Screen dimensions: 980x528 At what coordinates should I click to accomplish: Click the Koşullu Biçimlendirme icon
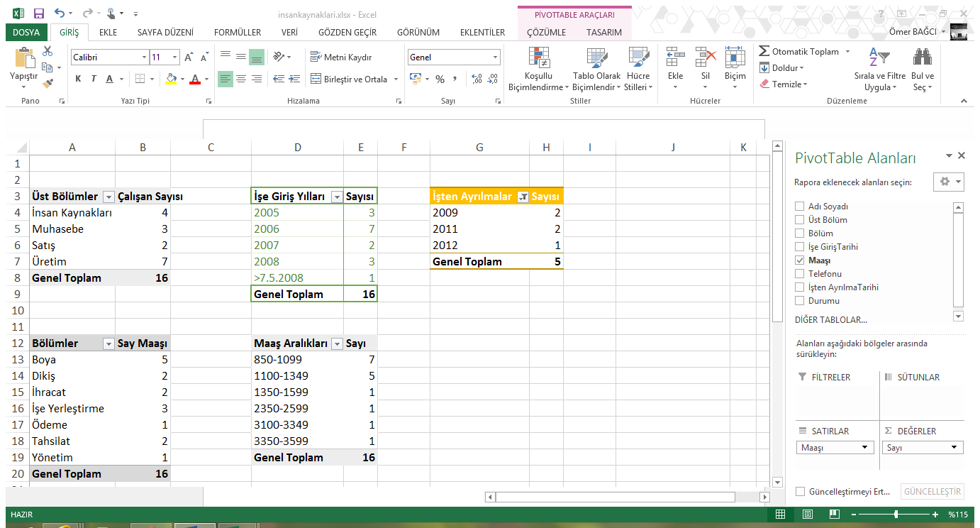click(x=537, y=58)
